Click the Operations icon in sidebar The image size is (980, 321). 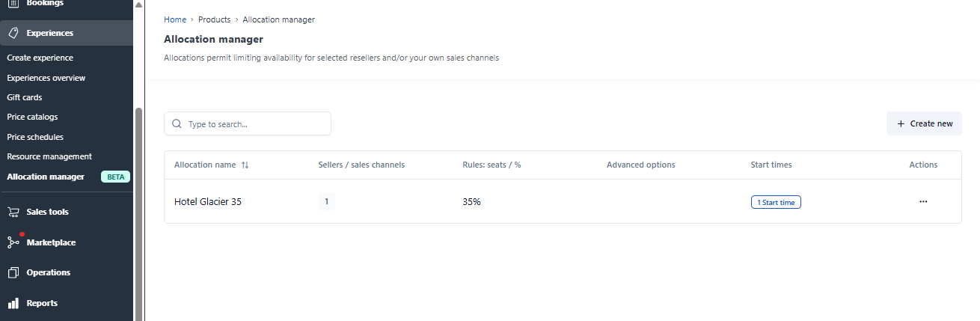coord(13,272)
